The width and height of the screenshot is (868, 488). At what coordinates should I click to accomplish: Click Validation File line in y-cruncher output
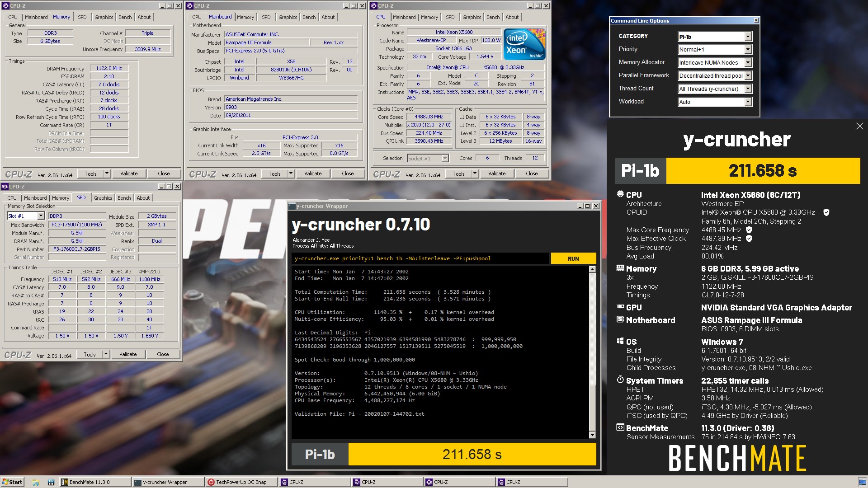point(359,414)
